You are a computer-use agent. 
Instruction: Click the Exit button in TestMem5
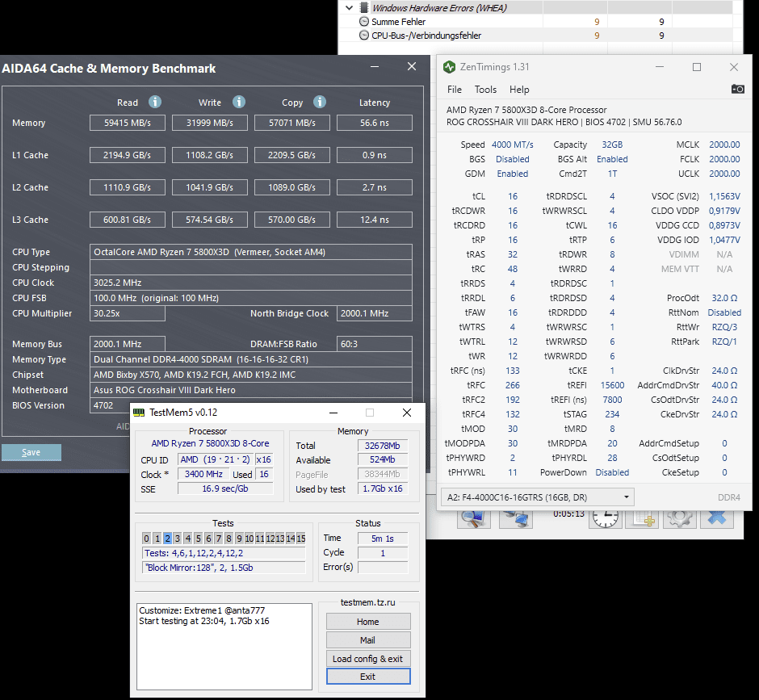pyautogui.click(x=368, y=677)
